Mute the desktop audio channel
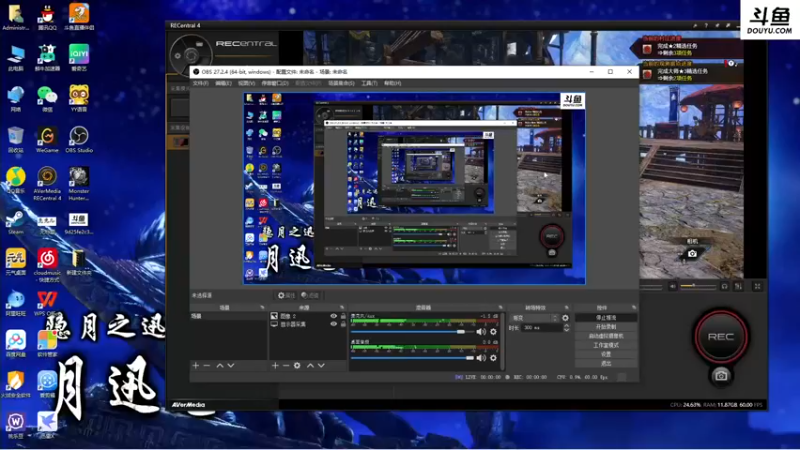 481,358
